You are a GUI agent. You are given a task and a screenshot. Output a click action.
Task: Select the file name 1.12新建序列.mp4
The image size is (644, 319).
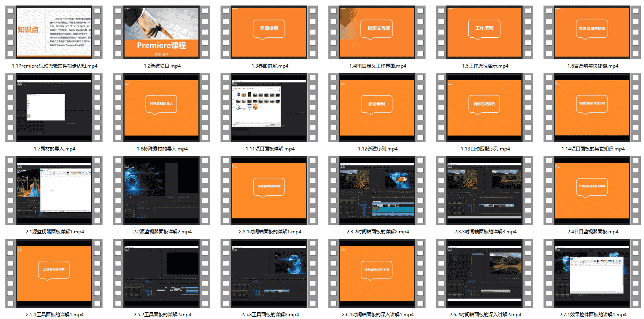click(378, 149)
